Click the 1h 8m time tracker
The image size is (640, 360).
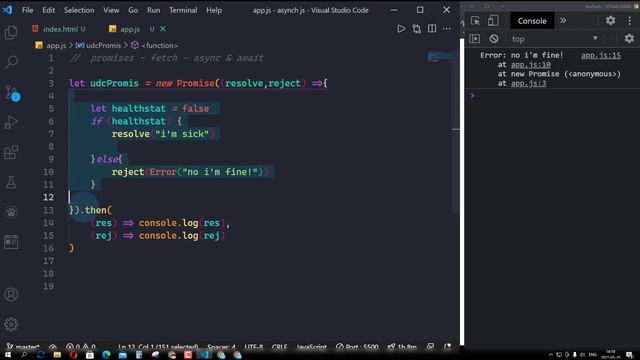(x=402, y=347)
